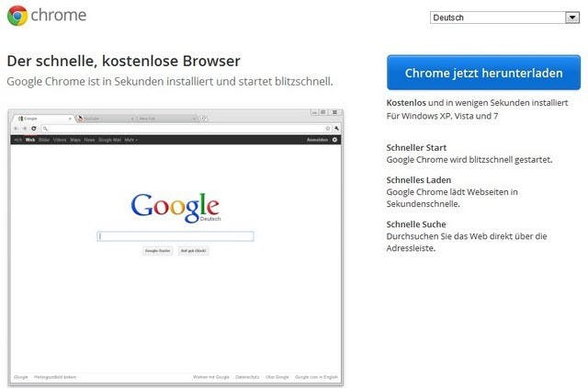Click the Auf gut Glück button
Viewport: 588px width, 388px height.
point(194,250)
